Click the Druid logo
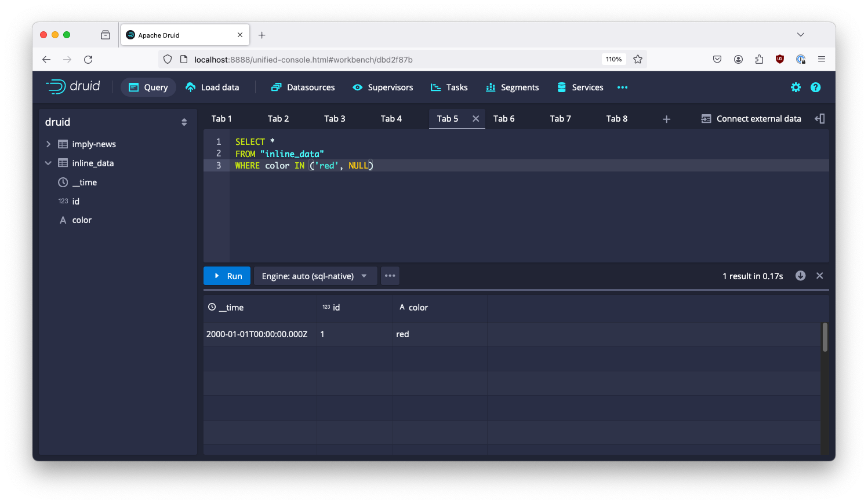 tap(72, 86)
